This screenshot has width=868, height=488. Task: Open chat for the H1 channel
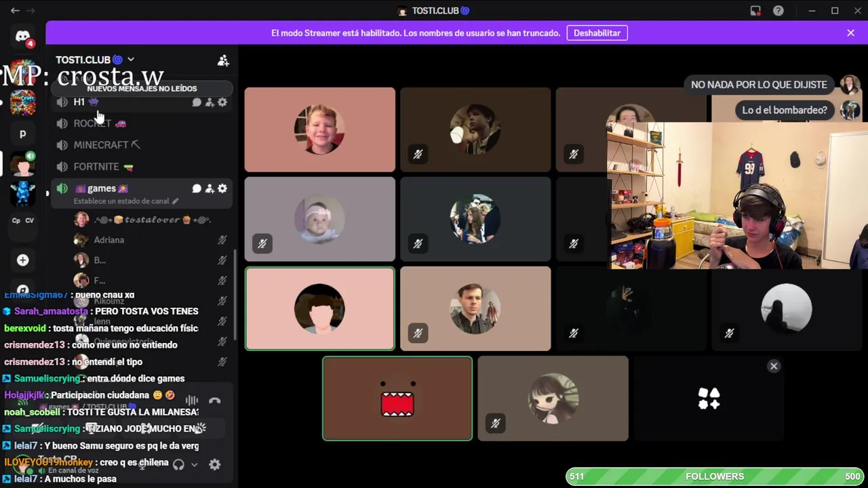pos(197,102)
